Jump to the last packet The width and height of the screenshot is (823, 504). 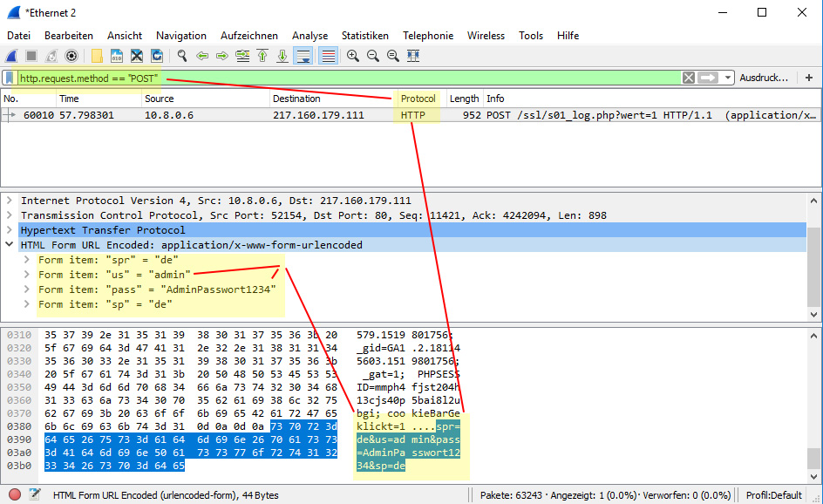[x=282, y=56]
